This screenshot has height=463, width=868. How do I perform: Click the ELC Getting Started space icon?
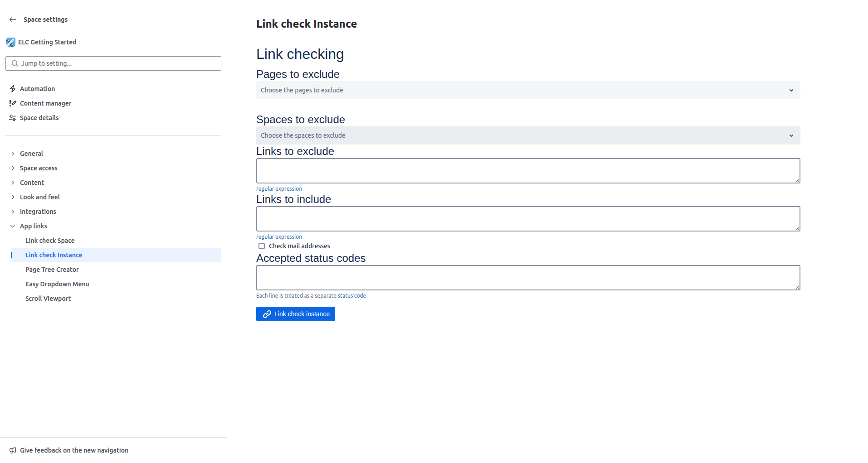click(10, 42)
